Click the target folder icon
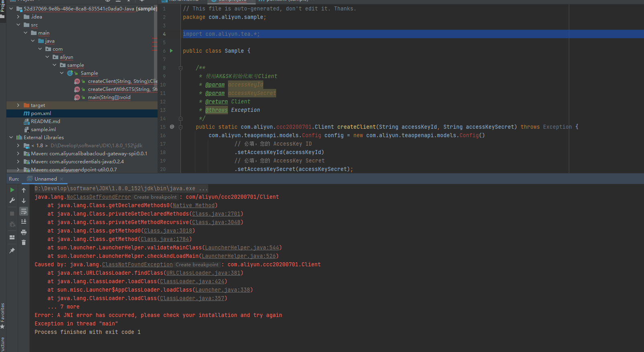 point(27,105)
